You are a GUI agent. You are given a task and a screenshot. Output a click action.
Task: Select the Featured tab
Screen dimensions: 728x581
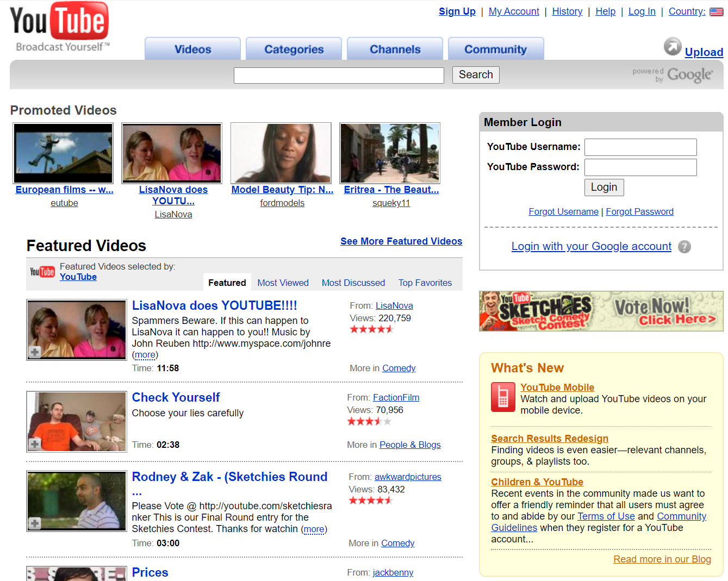227,283
